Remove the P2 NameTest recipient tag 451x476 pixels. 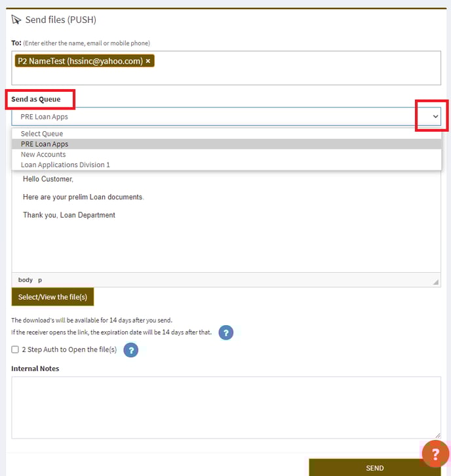(x=148, y=61)
